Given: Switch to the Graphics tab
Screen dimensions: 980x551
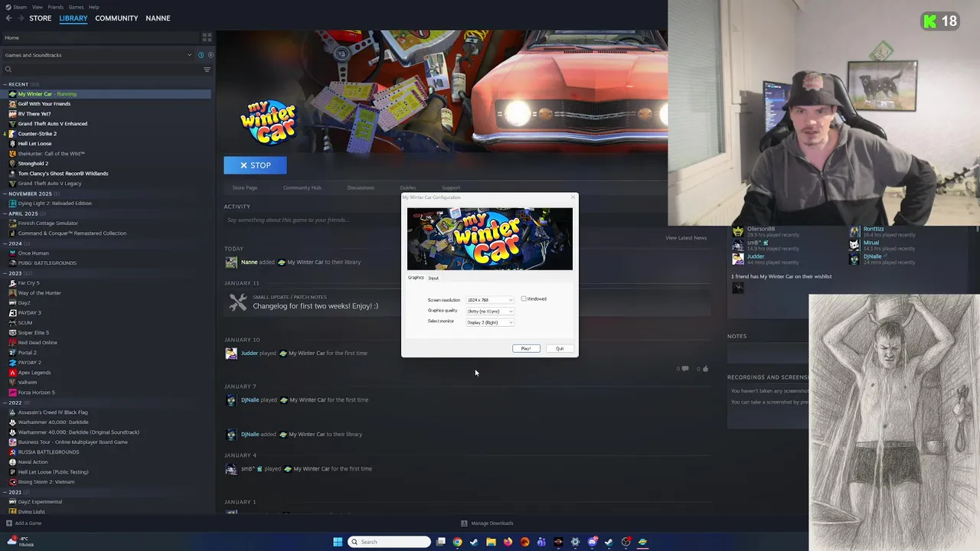Looking at the screenshot, I should (416, 278).
